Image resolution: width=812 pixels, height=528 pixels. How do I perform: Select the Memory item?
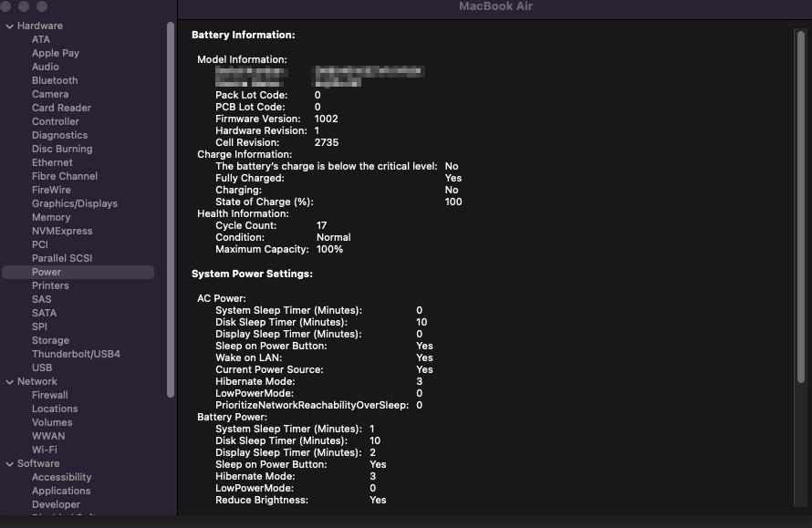(51, 217)
